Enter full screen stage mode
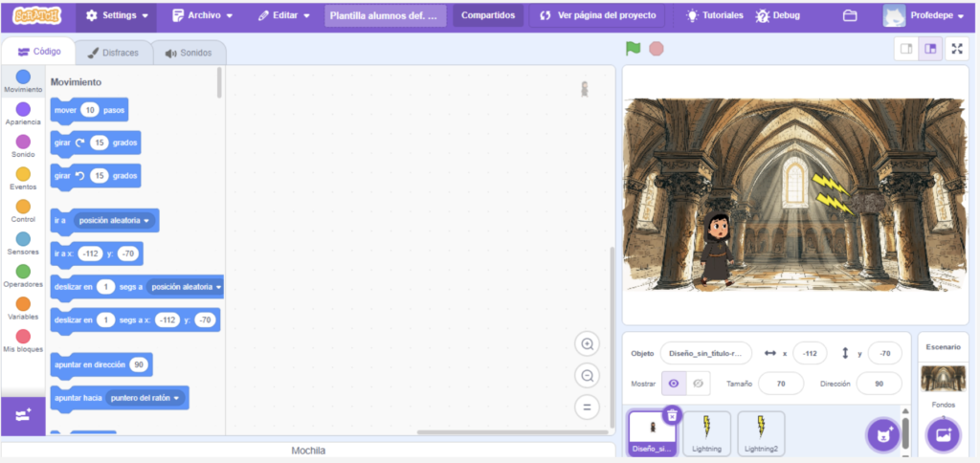The image size is (980, 463). click(956, 49)
